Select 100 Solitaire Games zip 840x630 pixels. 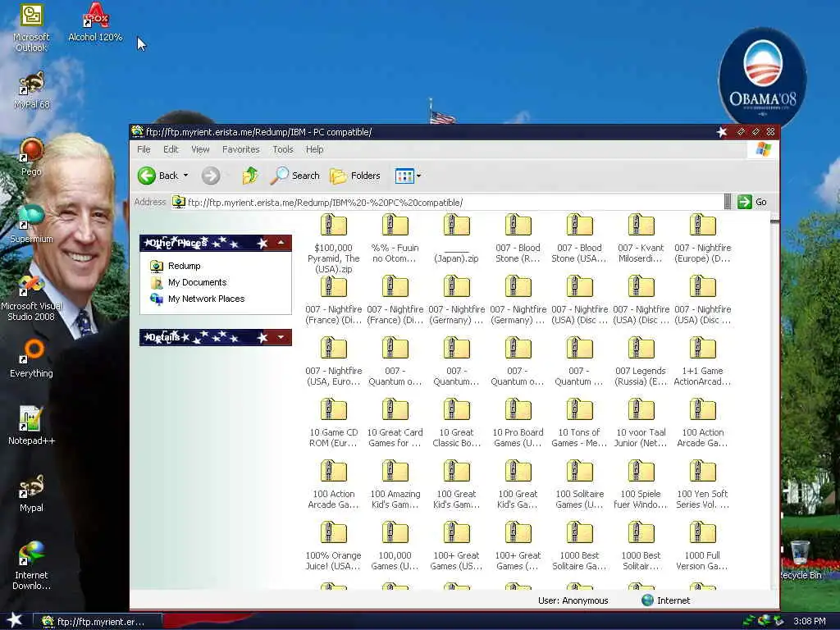[x=579, y=485]
